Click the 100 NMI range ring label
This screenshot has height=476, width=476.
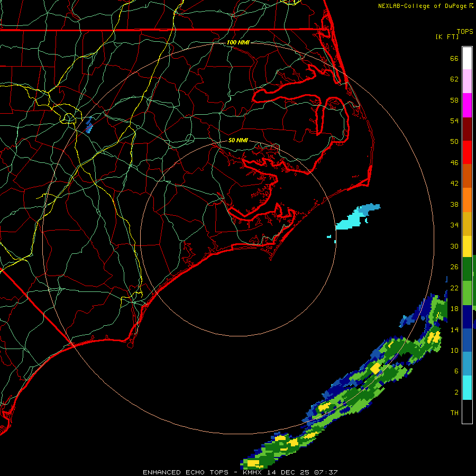click(x=238, y=42)
